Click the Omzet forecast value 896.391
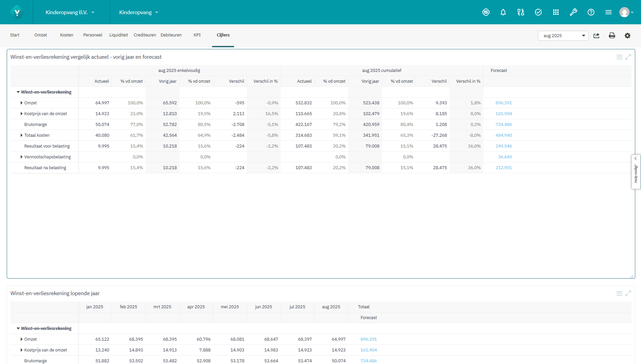The image size is (641, 364). (x=504, y=103)
